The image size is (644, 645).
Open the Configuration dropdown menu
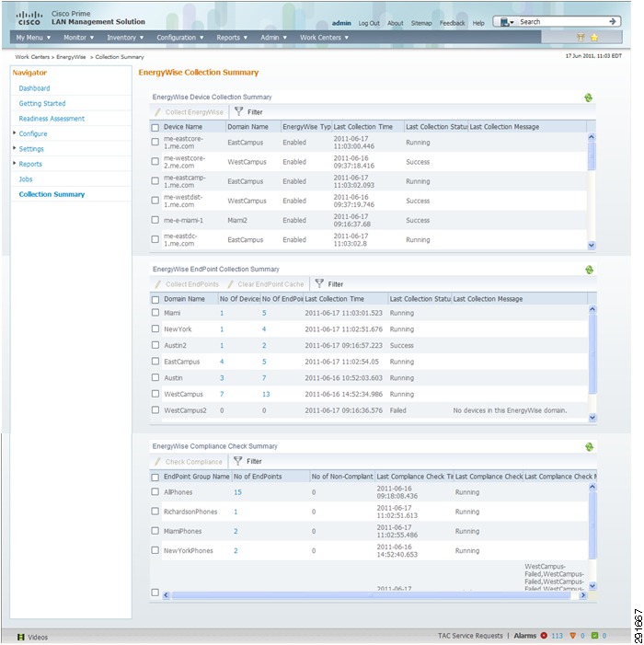pyautogui.click(x=179, y=38)
